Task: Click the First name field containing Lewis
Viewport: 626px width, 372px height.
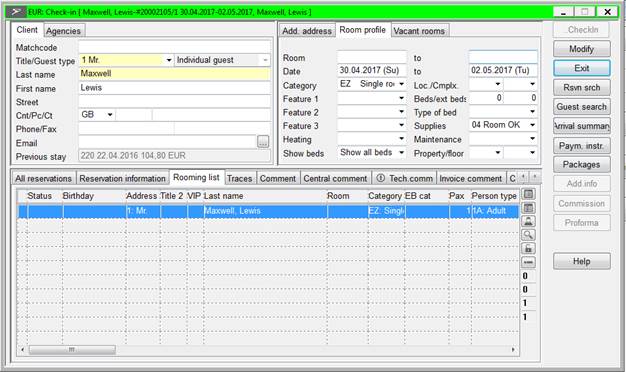Action: 174,88
